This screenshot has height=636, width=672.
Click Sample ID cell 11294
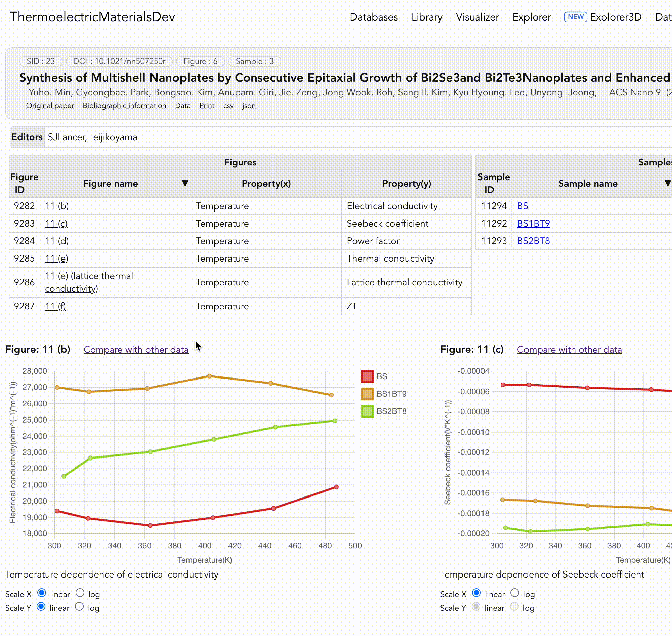[494, 206]
